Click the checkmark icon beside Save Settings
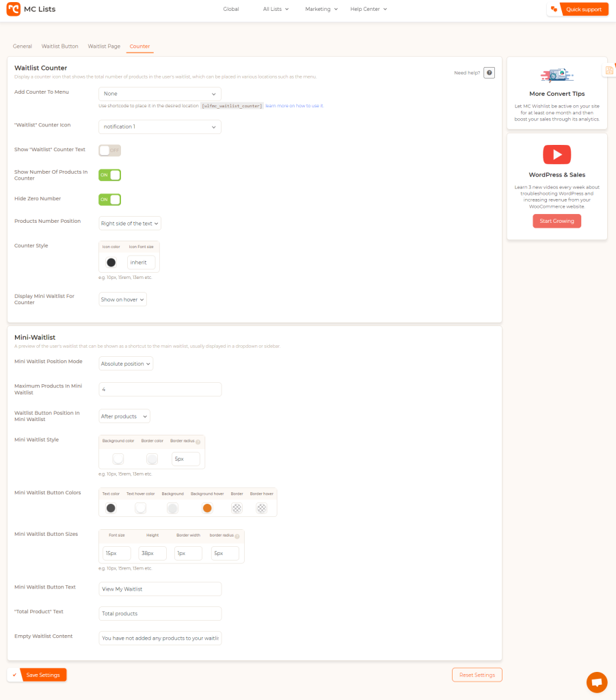The width and height of the screenshot is (616, 700). [14, 675]
